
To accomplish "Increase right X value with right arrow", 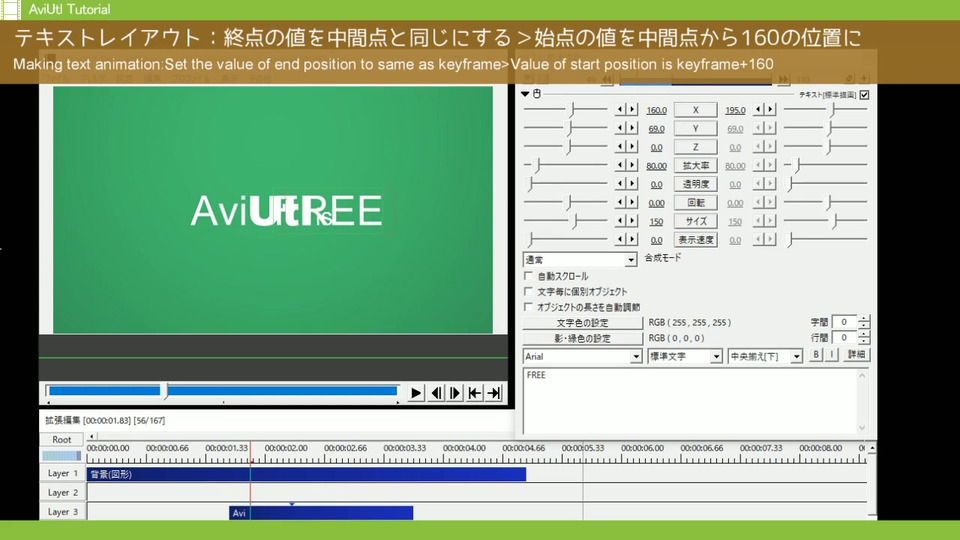I will coord(771,110).
